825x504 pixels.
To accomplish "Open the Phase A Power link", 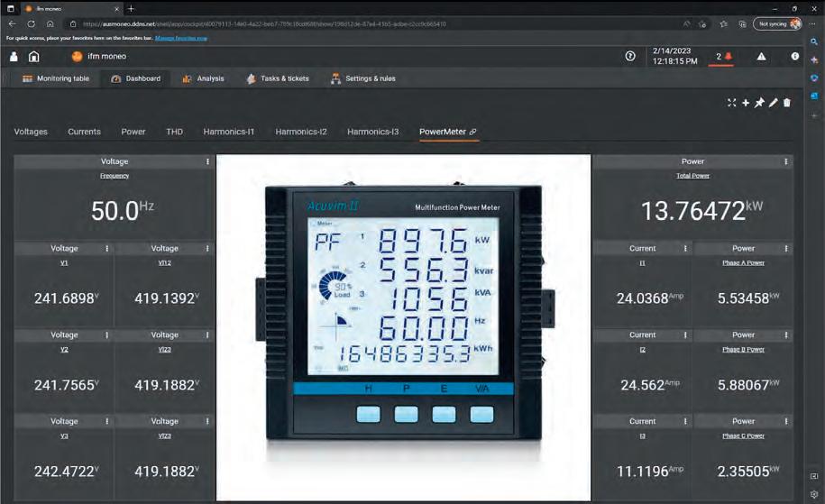I will point(743,262).
